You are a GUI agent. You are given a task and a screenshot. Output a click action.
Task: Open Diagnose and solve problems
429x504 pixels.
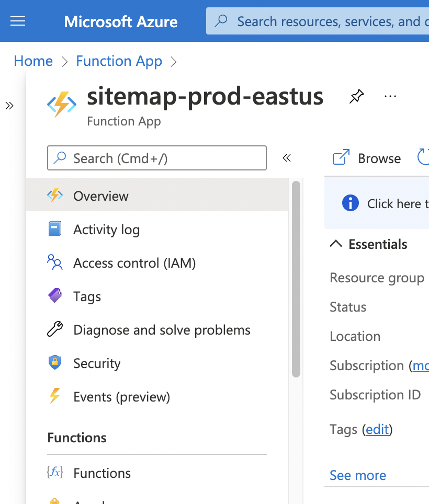(x=157, y=329)
